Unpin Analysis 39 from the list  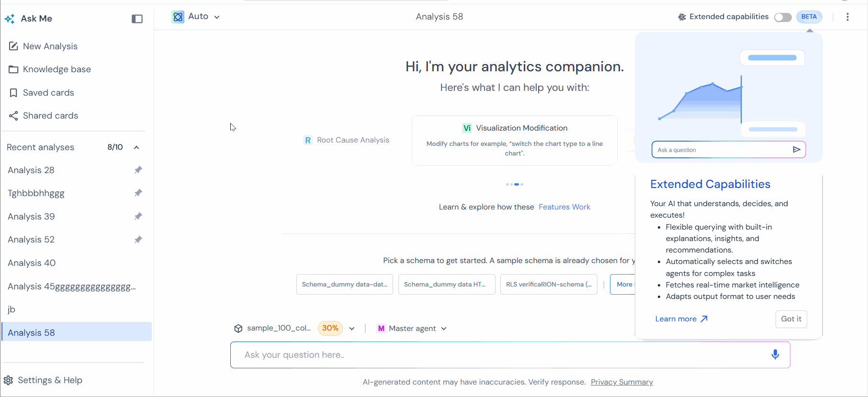tap(138, 216)
